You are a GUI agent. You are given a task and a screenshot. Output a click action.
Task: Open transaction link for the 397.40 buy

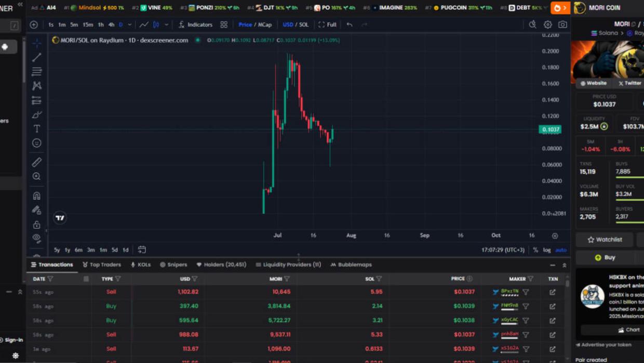coord(553,306)
